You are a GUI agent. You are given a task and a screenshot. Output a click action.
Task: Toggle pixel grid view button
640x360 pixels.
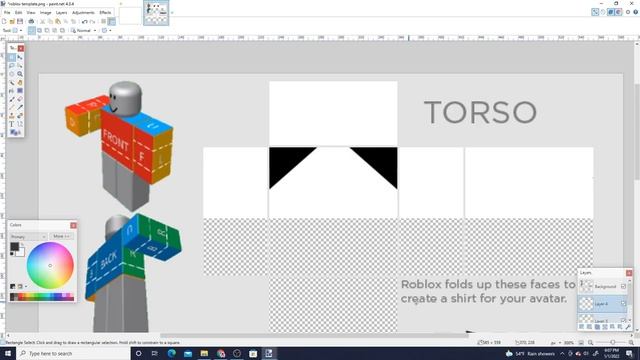tap(103, 22)
